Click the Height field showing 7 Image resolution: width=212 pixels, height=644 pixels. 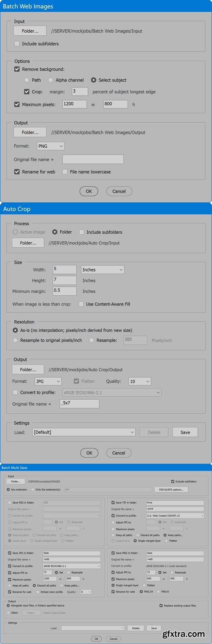click(64, 280)
